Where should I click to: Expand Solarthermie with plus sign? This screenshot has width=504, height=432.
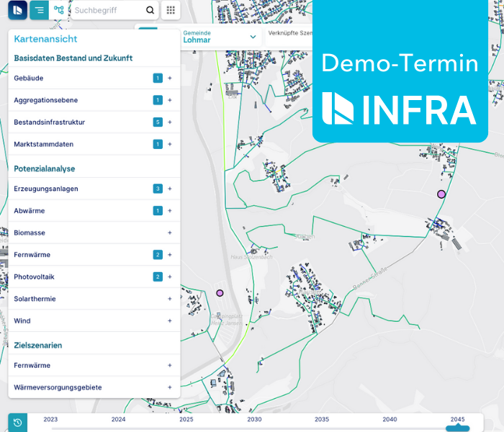170,299
